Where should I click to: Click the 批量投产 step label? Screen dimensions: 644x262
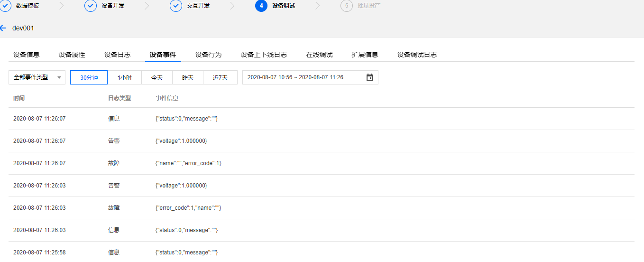click(369, 6)
